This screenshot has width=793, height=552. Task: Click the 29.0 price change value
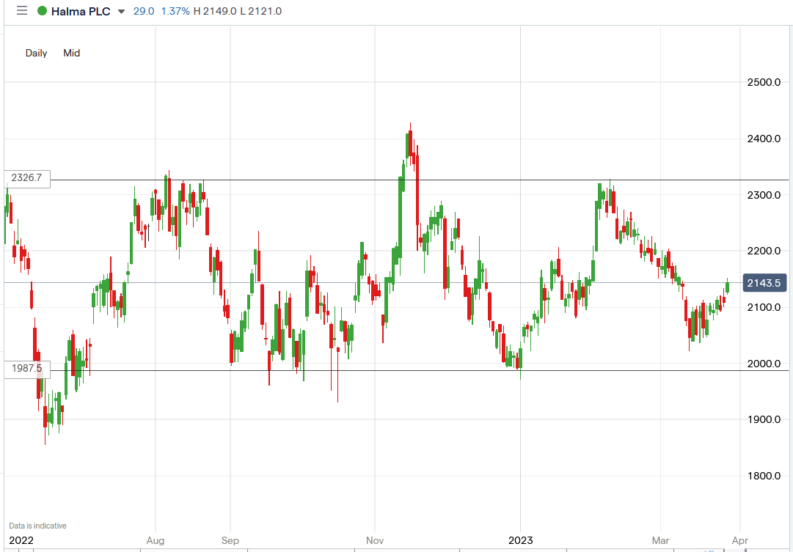tap(144, 11)
